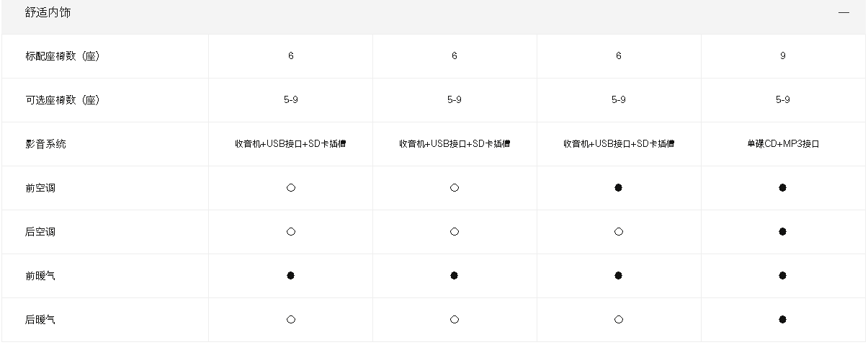Click the standard seat count value 9
Screen dimensions: 868x345
point(783,56)
